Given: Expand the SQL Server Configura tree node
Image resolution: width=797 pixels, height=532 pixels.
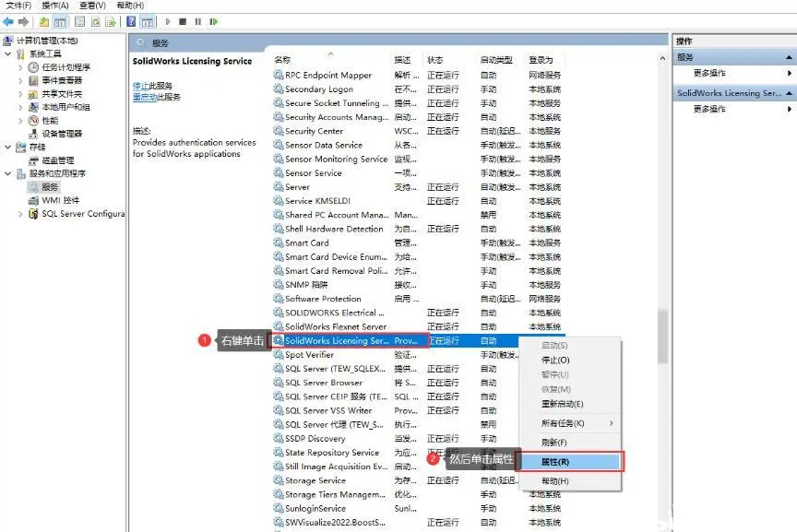Looking at the screenshot, I should (20, 214).
